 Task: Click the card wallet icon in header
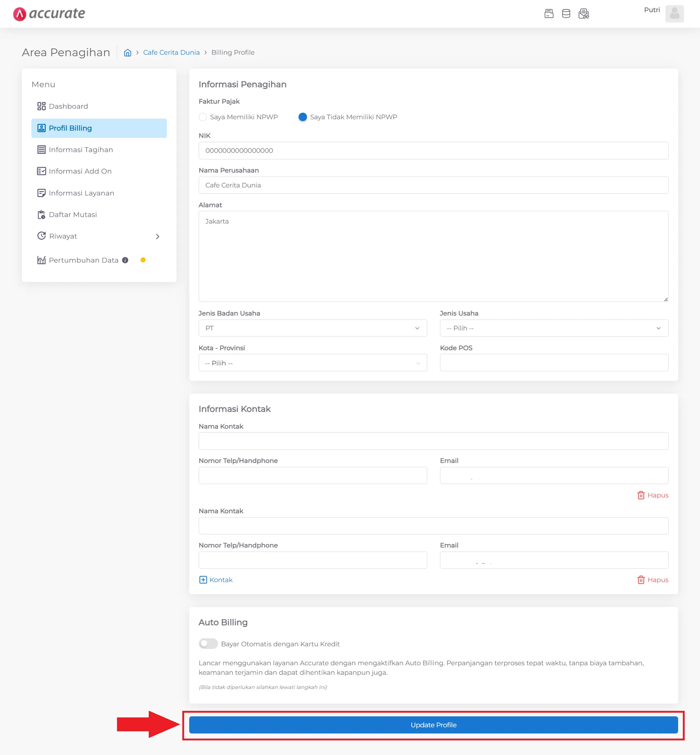point(549,13)
